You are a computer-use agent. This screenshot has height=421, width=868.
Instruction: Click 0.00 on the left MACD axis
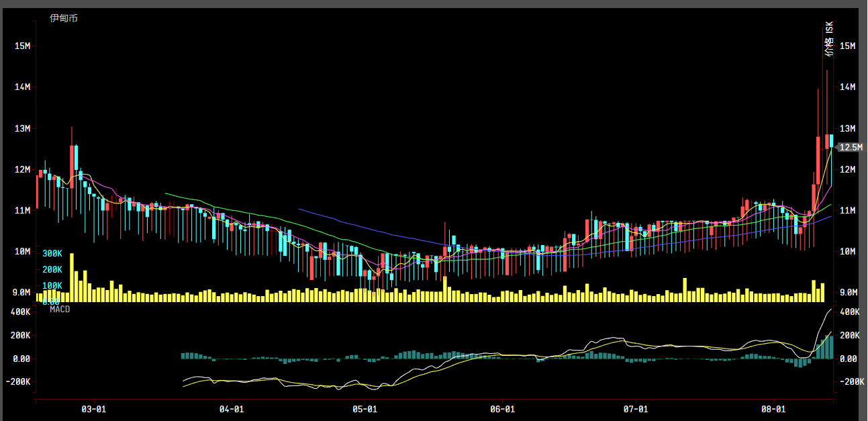click(22, 359)
